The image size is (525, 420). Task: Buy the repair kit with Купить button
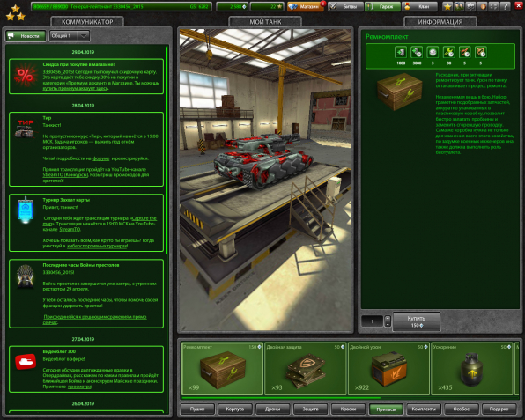(416, 321)
